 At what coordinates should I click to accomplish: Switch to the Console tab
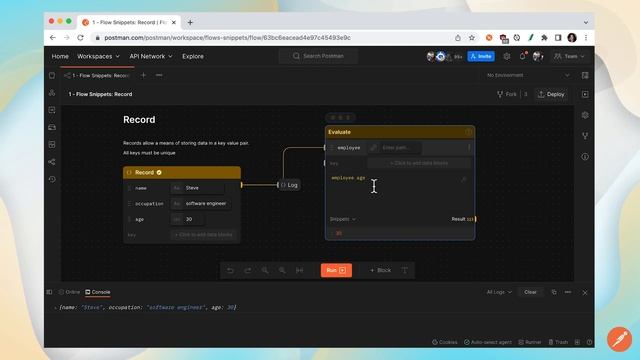coord(98,292)
